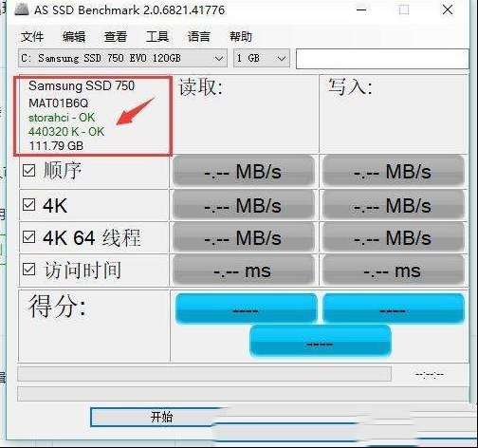Open the 编辑 menu
478x448 pixels.
74,36
